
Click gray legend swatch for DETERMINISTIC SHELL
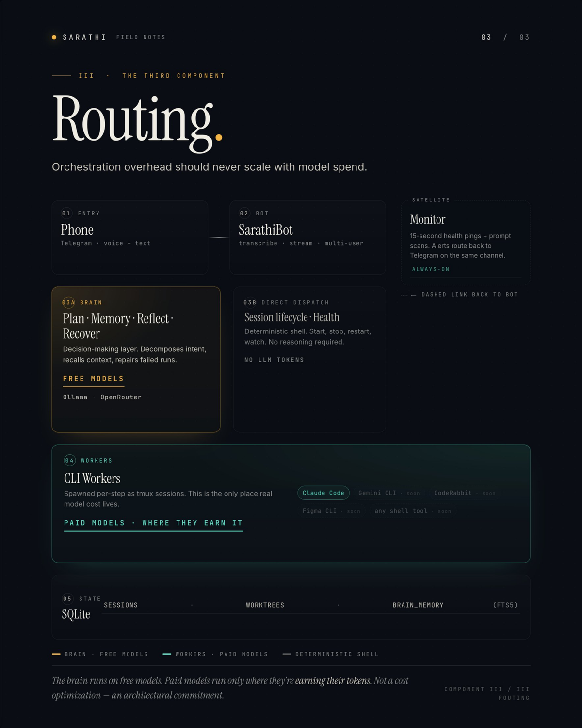click(287, 654)
